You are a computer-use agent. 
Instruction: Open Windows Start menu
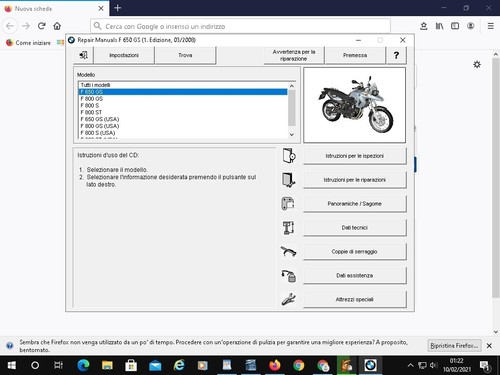coord(11,365)
